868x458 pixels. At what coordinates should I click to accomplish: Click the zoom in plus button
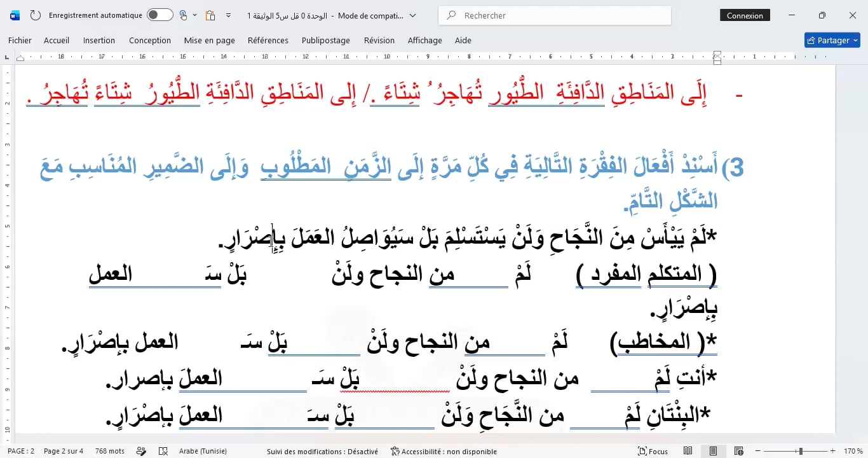click(x=833, y=451)
